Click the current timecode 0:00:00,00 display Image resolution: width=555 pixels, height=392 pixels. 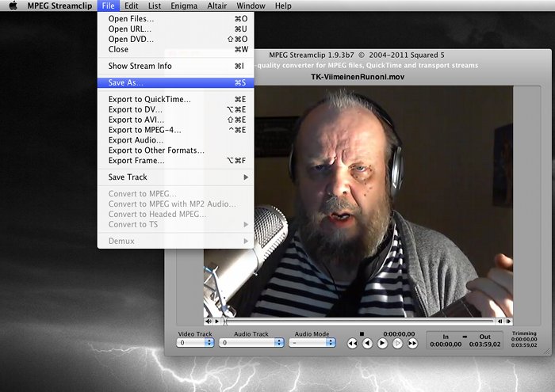pos(399,334)
